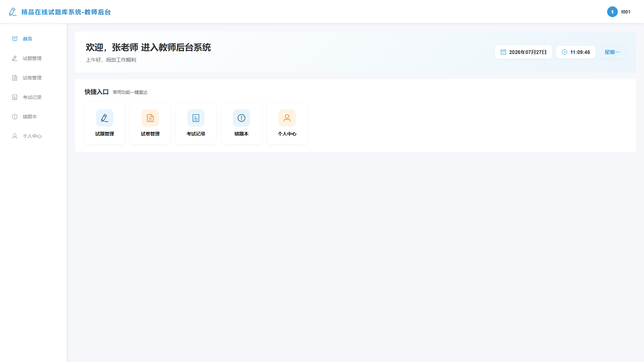Click the exclamation icon in 错题本 card
The width and height of the screenshot is (644, 362).
pyautogui.click(x=241, y=118)
